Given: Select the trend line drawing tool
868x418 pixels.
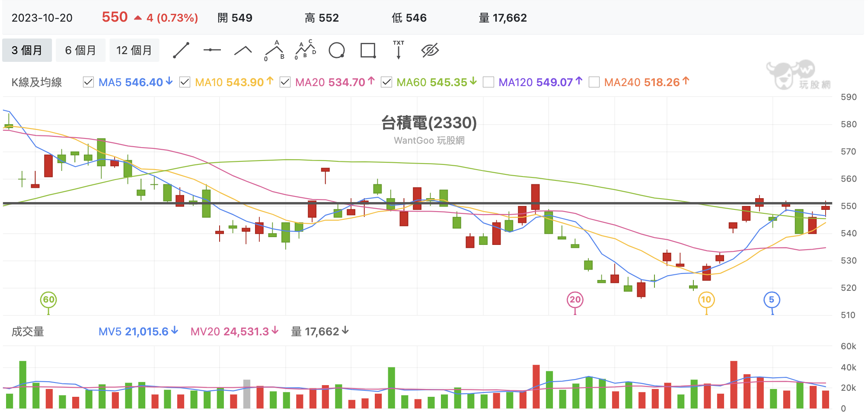Looking at the screenshot, I should click(181, 50).
